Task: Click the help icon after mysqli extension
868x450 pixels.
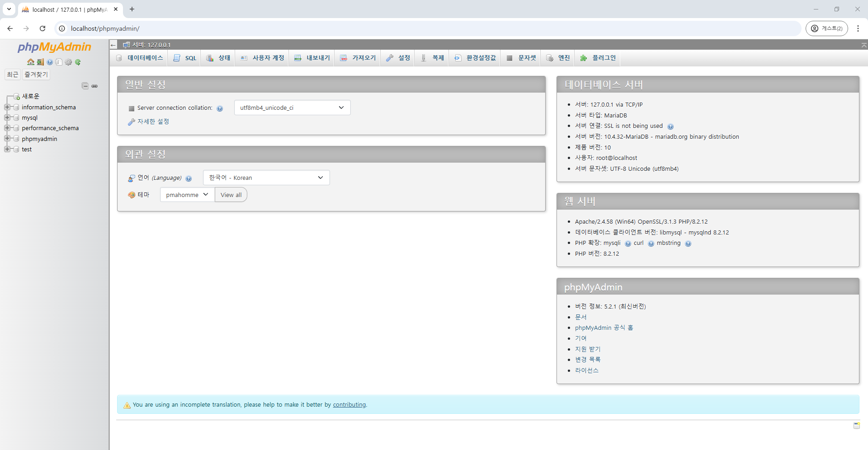Action: (x=628, y=244)
